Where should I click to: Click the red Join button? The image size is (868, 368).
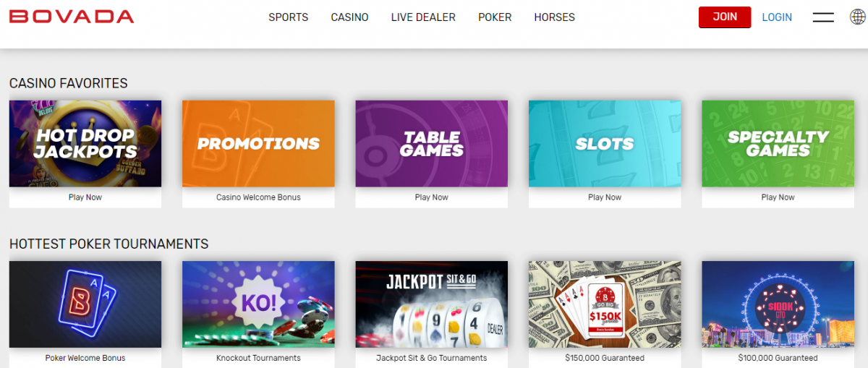point(725,17)
